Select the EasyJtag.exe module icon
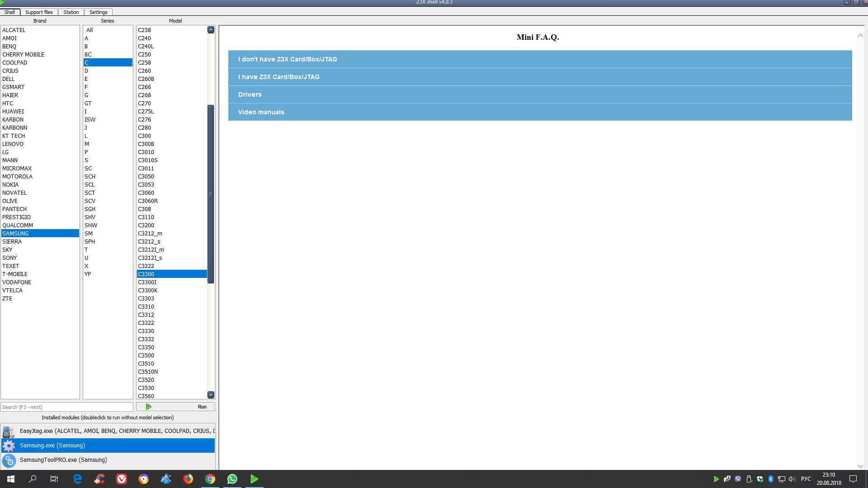This screenshot has width=868, height=488. 9,431
